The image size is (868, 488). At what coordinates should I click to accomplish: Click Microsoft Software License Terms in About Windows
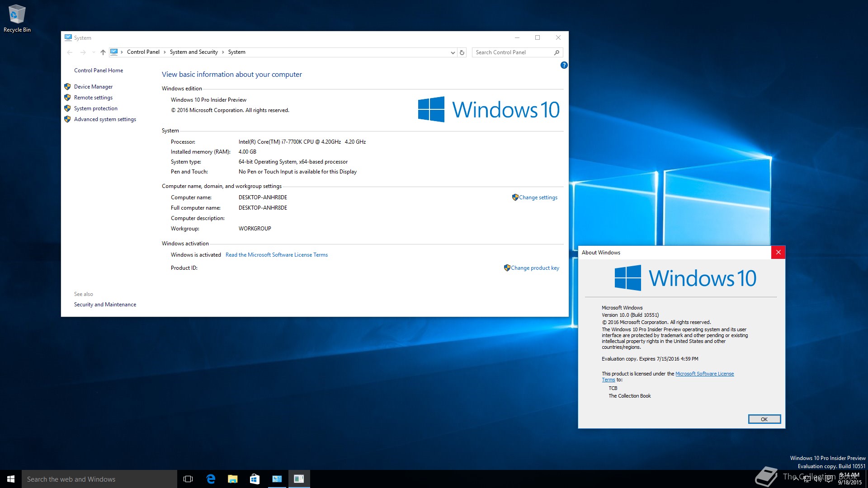[x=704, y=374]
